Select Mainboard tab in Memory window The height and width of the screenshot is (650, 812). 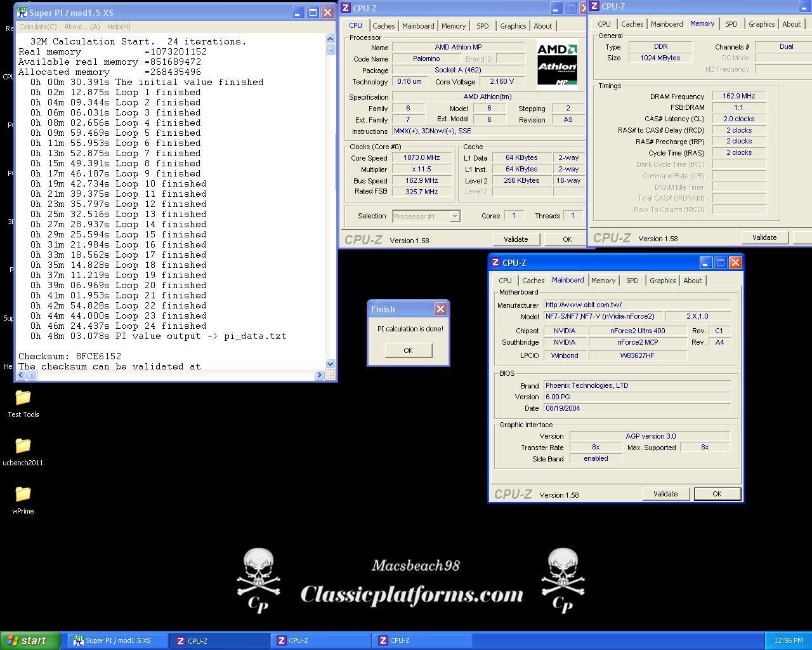pyautogui.click(x=667, y=24)
